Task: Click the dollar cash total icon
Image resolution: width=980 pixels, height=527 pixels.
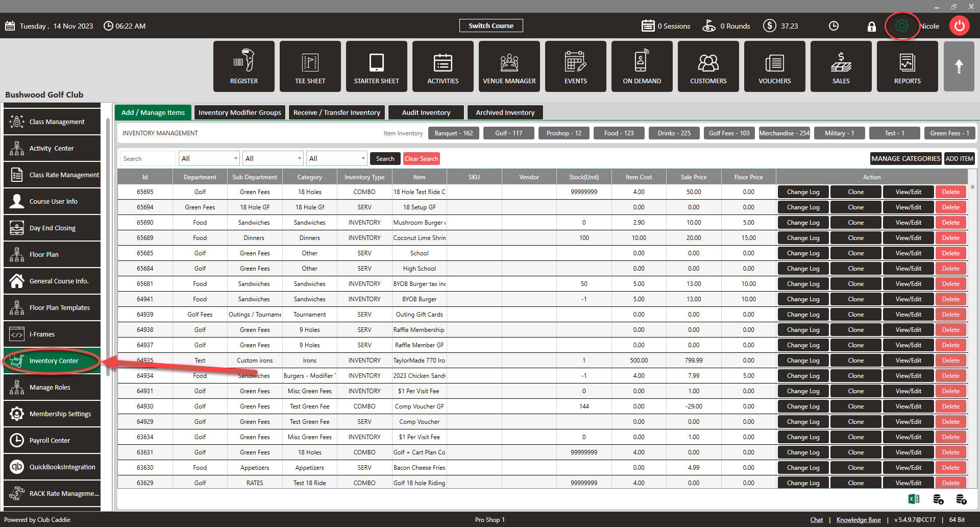Action: pos(769,26)
